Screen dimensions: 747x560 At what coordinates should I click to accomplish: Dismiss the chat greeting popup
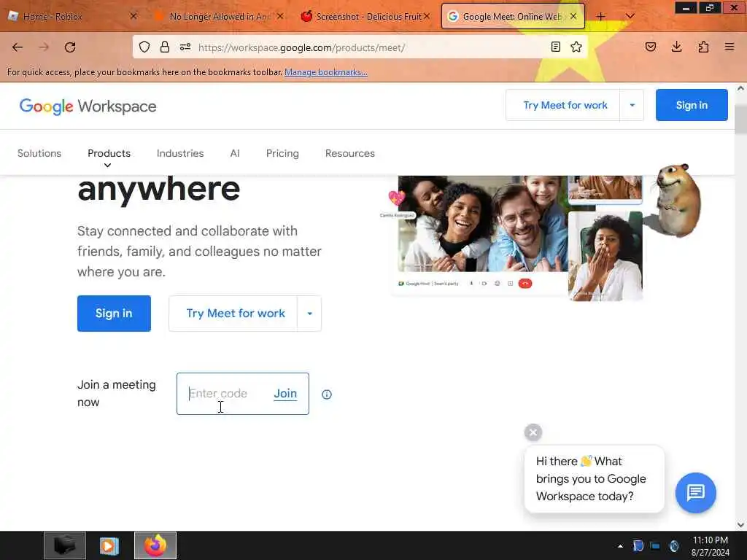(x=533, y=432)
